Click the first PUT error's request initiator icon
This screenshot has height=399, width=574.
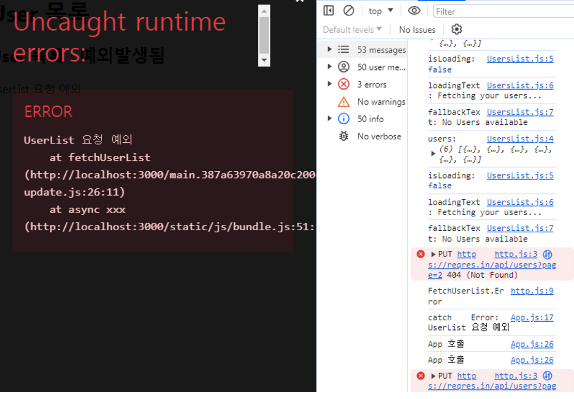click(x=547, y=254)
